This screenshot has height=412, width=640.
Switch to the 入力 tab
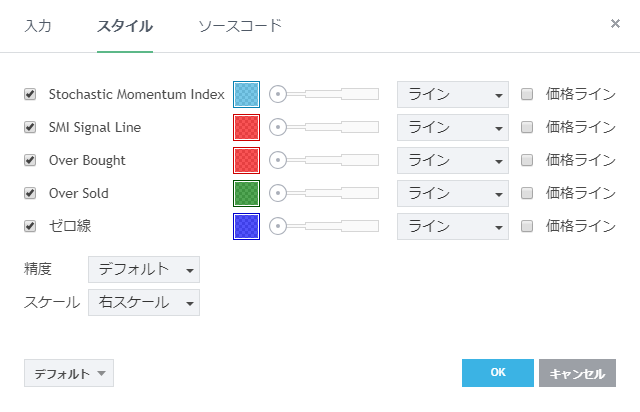[x=38, y=25]
